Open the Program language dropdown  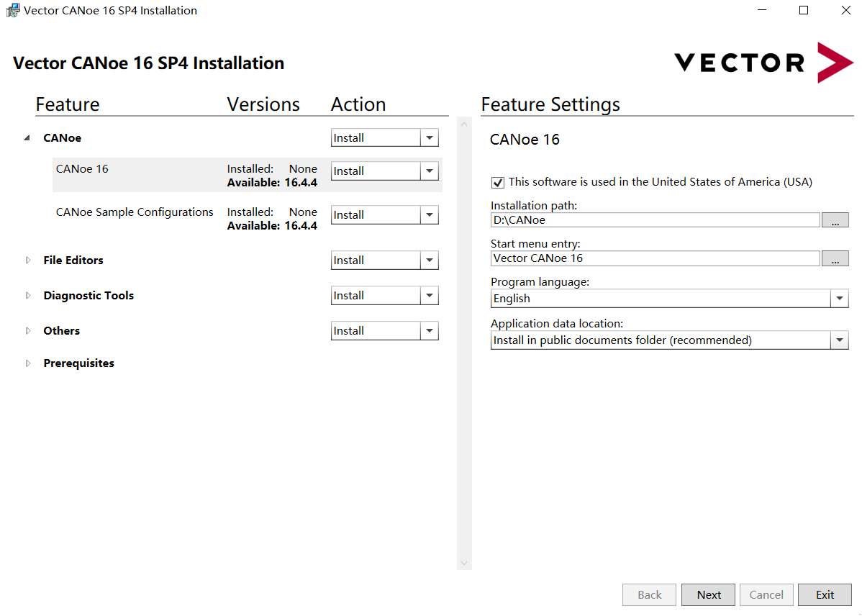840,299
